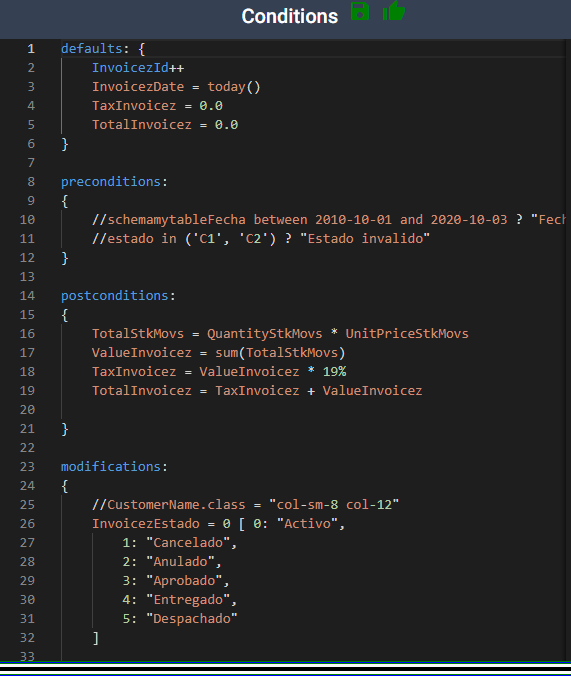Click the defaults keyword on line 1
The image size is (571, 676).
(91, 49)
